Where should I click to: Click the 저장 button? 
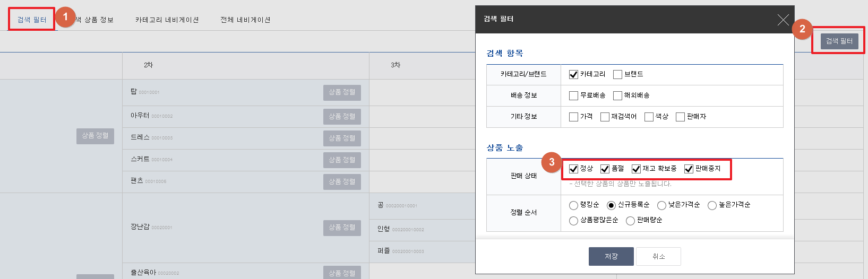coord(611,256)
